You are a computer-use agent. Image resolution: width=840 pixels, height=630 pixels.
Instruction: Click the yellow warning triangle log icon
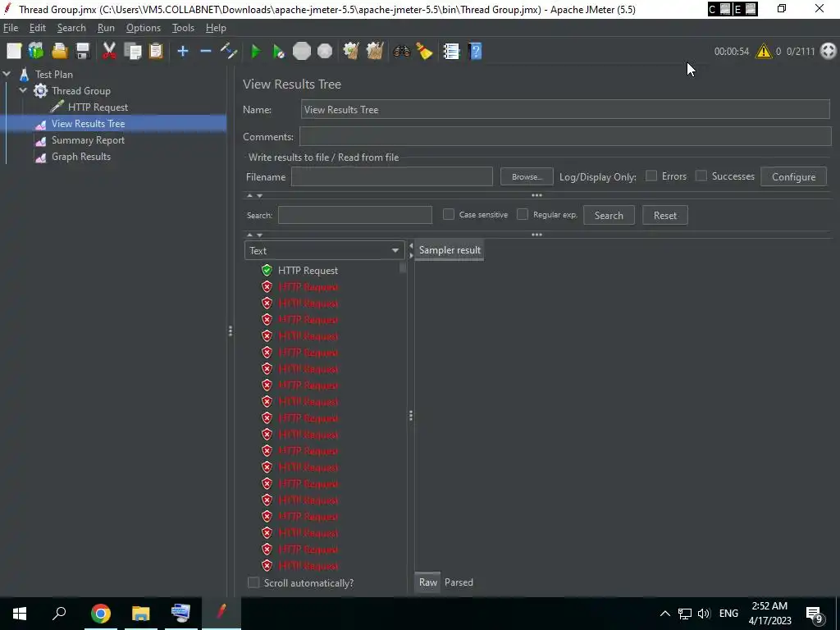pyautogui.click(x=764, y=52)
